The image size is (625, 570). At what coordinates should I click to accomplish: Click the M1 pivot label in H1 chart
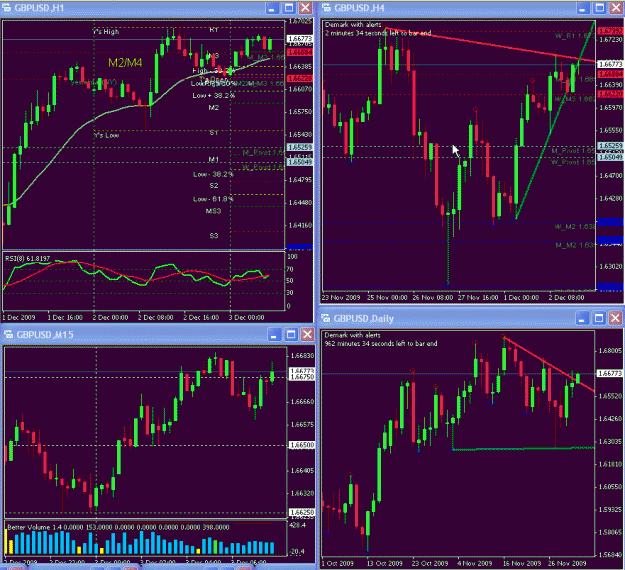click(214, 159)
